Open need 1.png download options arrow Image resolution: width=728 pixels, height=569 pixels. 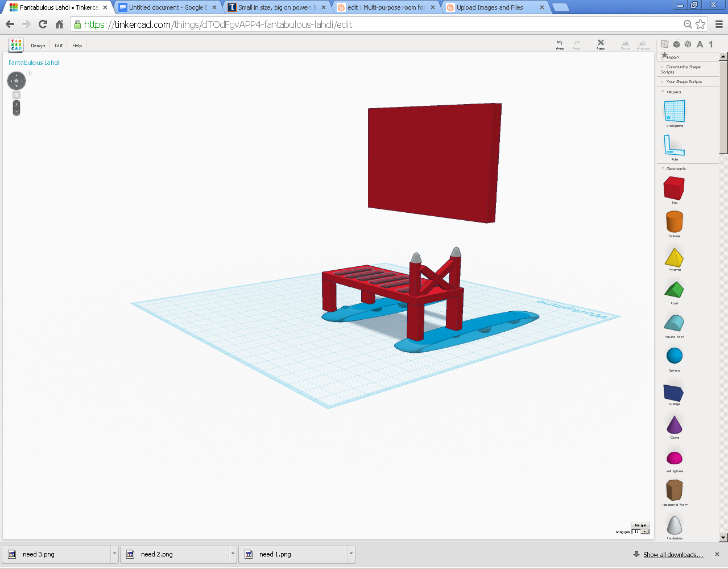pyautogui.click(x=351, y=554)
